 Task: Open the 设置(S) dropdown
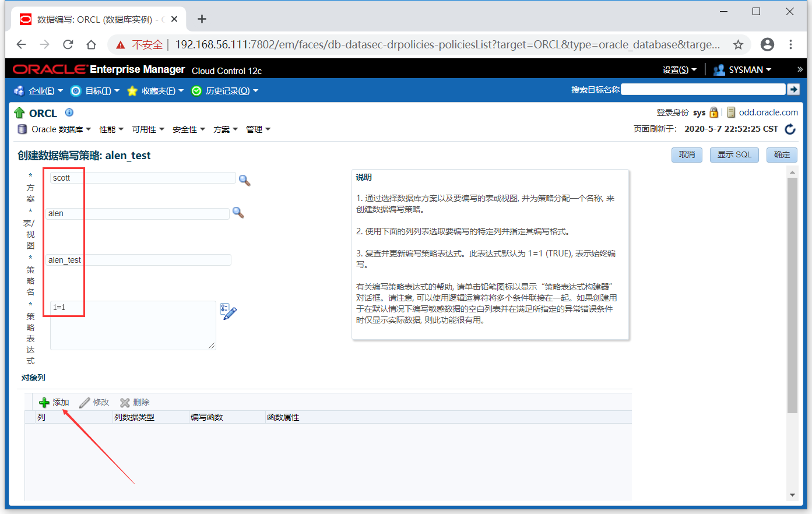coord(679,70)
